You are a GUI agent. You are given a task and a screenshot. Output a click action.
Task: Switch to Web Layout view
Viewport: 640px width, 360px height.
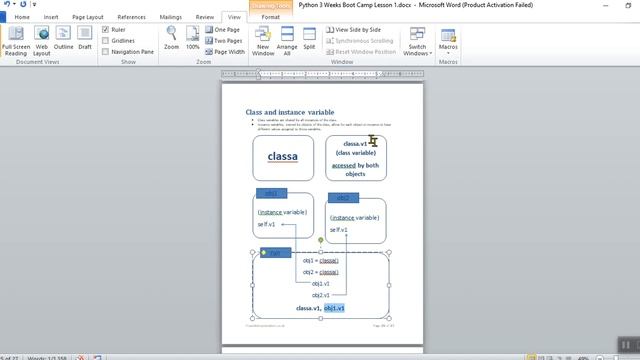[42, 41]
